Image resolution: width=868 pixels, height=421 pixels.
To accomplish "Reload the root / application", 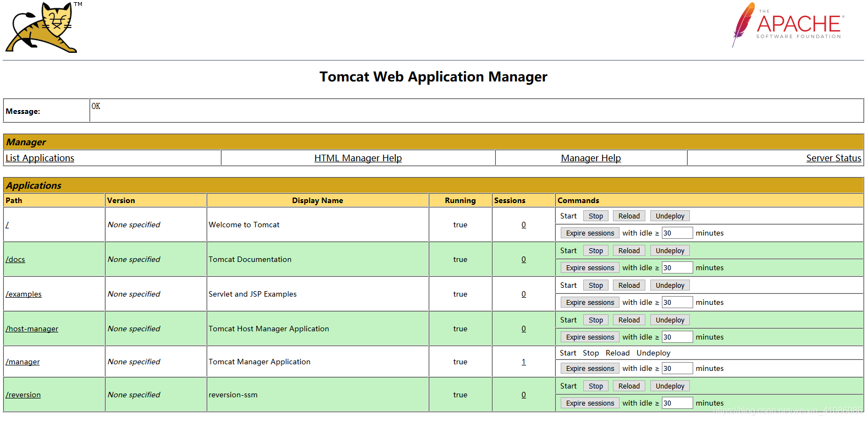I will [x=629, y=216].
